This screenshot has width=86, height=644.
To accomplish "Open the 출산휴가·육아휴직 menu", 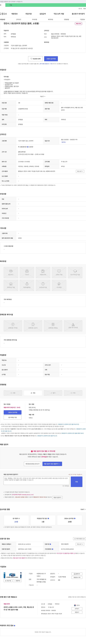I will (78, 14).
